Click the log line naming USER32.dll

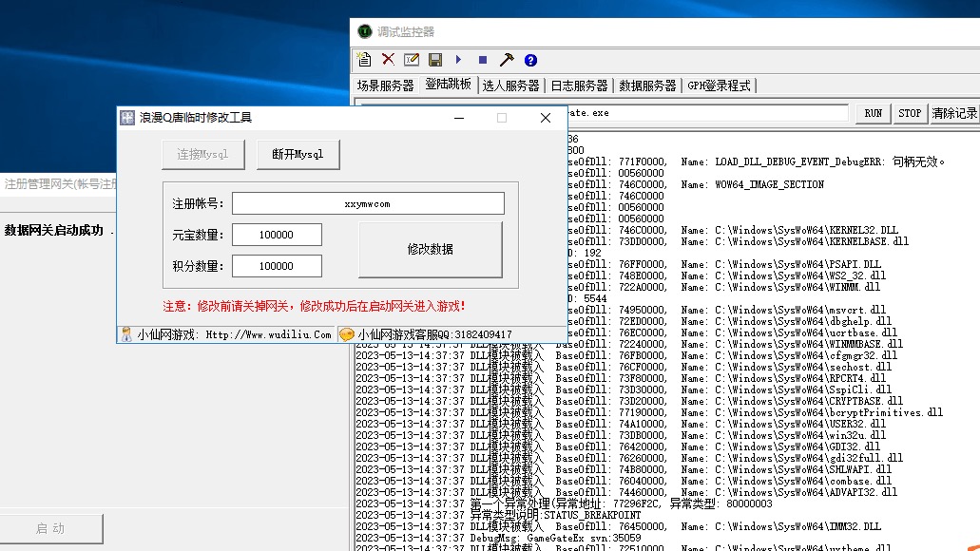621,424
